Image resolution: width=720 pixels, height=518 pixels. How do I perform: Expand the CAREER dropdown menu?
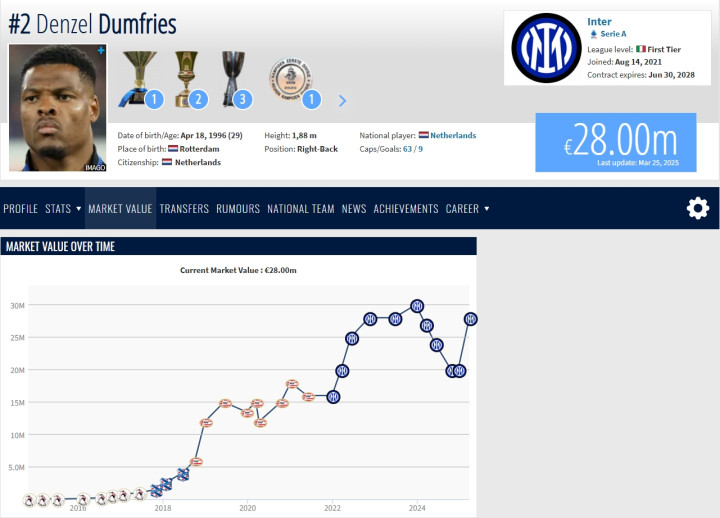(467, 208)
